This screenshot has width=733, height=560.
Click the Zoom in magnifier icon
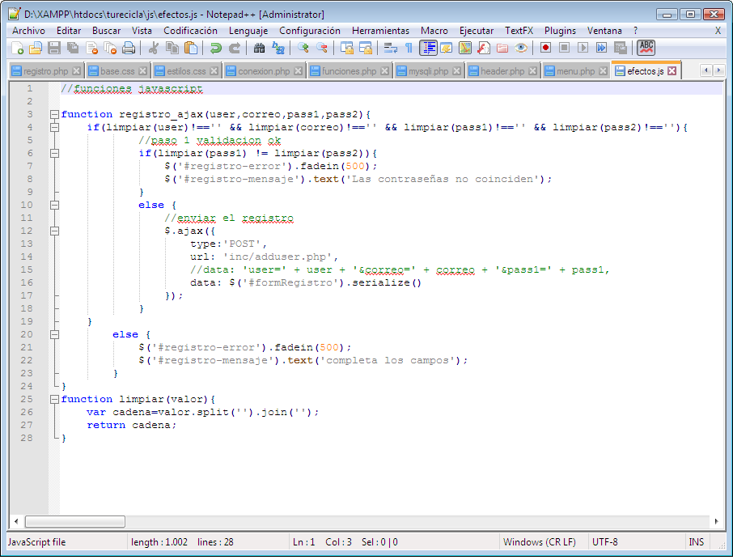[x=303, y=48]
